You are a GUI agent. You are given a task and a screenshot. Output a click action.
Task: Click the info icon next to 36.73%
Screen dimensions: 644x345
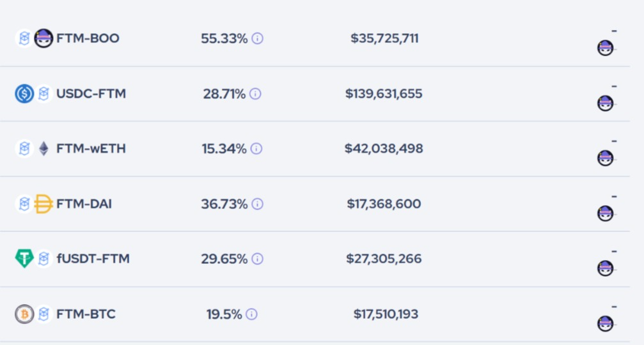(257, 204)
